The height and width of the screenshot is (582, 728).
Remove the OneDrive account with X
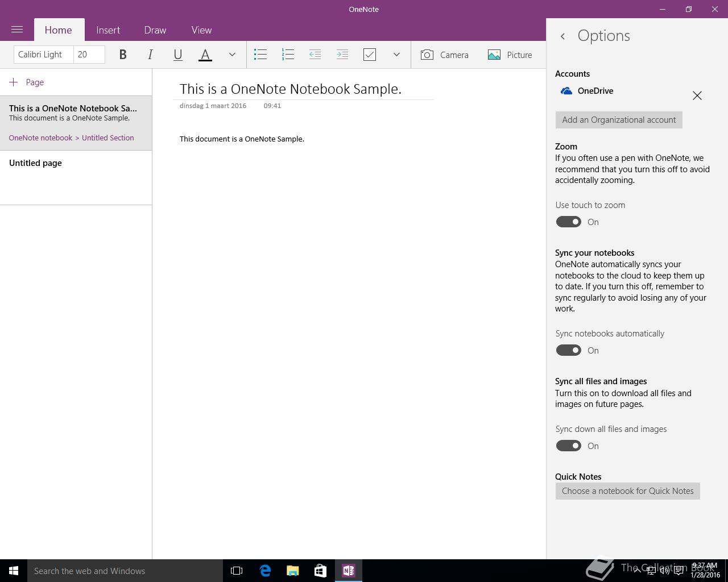(x=697, y=95)
